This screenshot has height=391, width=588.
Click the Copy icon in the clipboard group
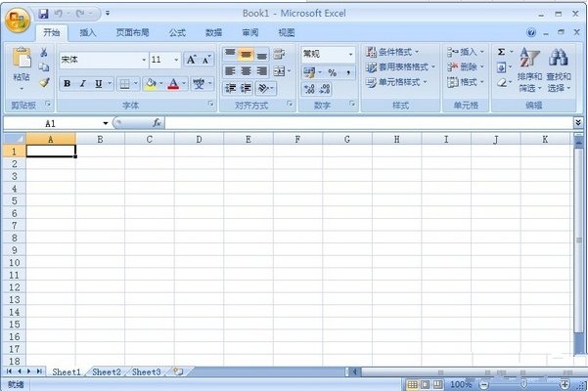tap(44, 67)
